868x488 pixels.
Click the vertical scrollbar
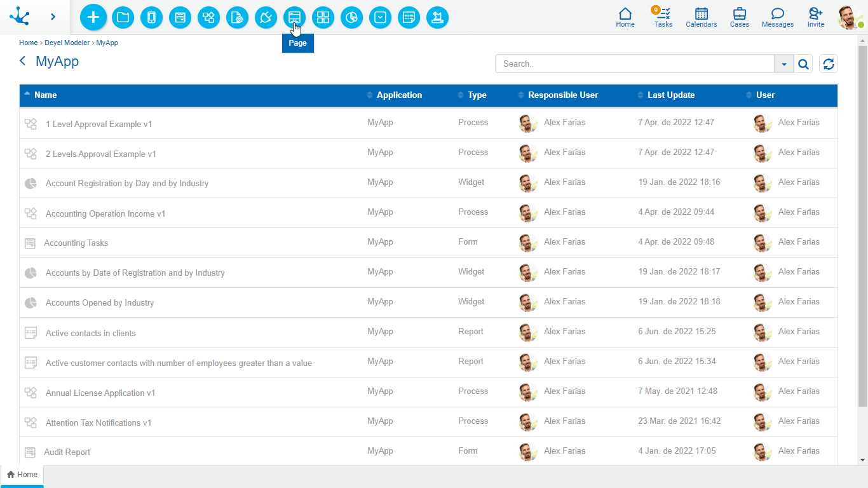[x=862, y=226]
